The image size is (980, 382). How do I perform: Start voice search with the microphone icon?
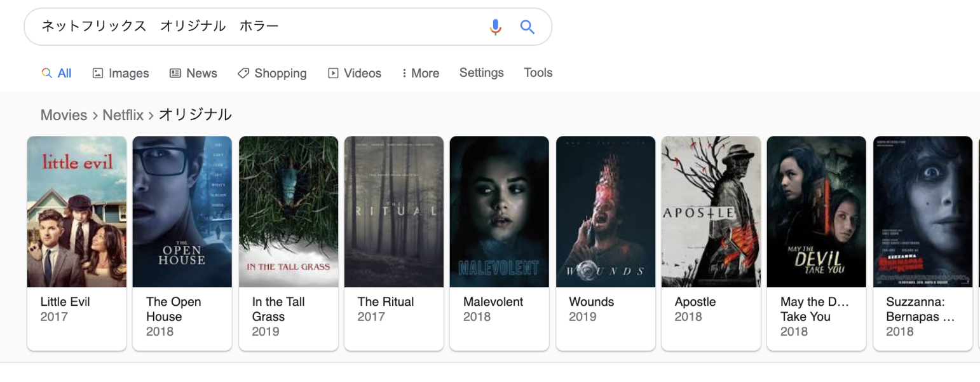pos(496,27)
